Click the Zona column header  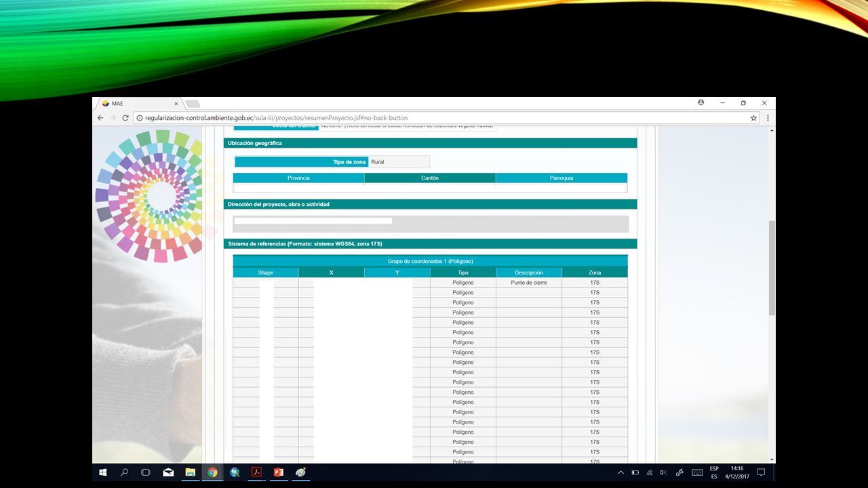(x=595, y=272)
